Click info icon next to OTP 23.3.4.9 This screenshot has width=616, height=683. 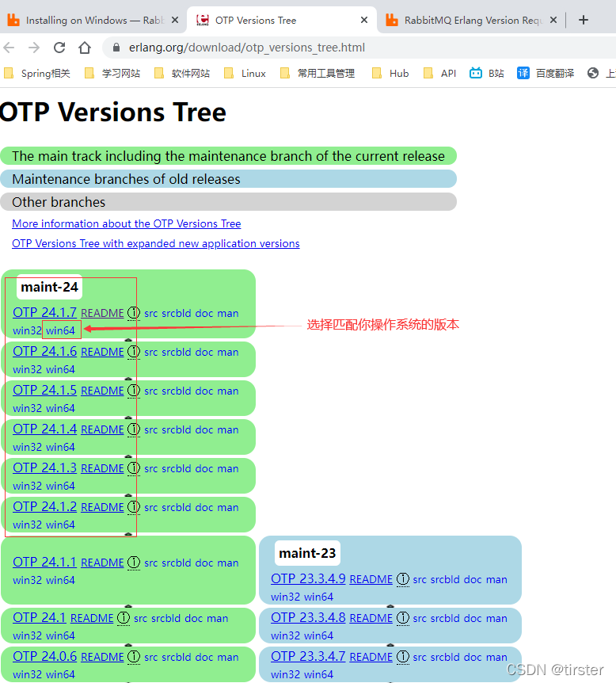coord(402,579)
